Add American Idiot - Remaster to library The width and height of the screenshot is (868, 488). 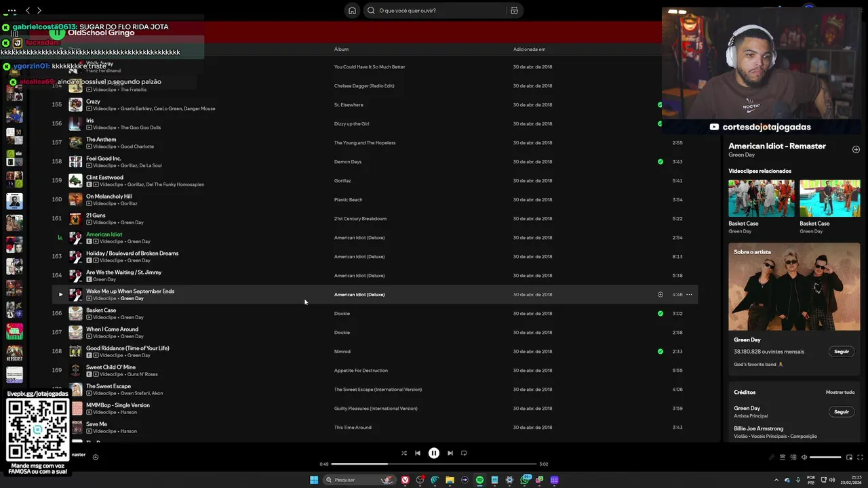[x=856, y=149]
